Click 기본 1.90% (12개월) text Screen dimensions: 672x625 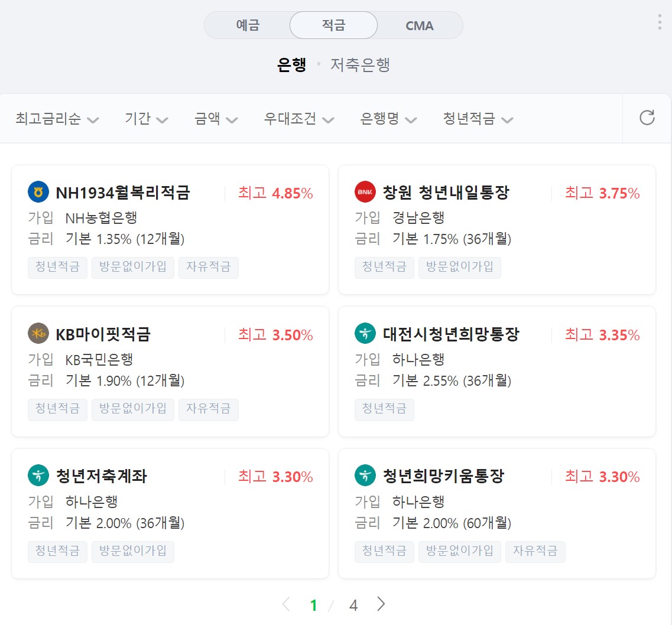point(125,381)
